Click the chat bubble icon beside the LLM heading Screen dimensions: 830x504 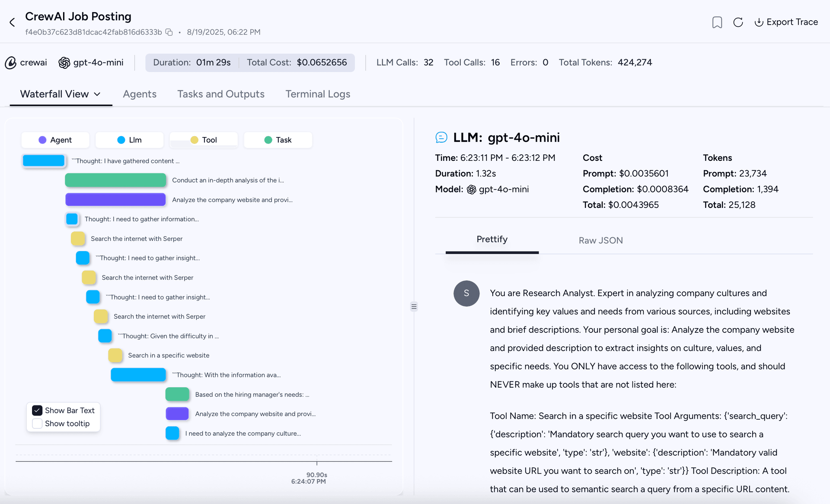[441, 137]
